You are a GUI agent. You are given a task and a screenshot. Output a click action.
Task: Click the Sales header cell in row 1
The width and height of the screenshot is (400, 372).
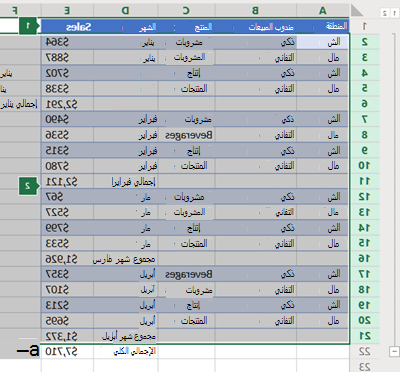point(68,27)
